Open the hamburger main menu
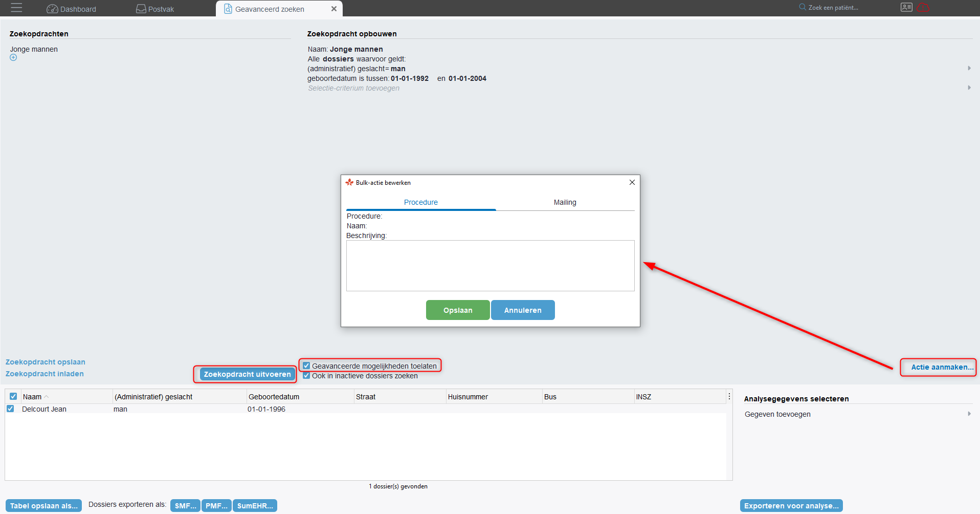This screenshot has height=514, width=980. [16, 8]
